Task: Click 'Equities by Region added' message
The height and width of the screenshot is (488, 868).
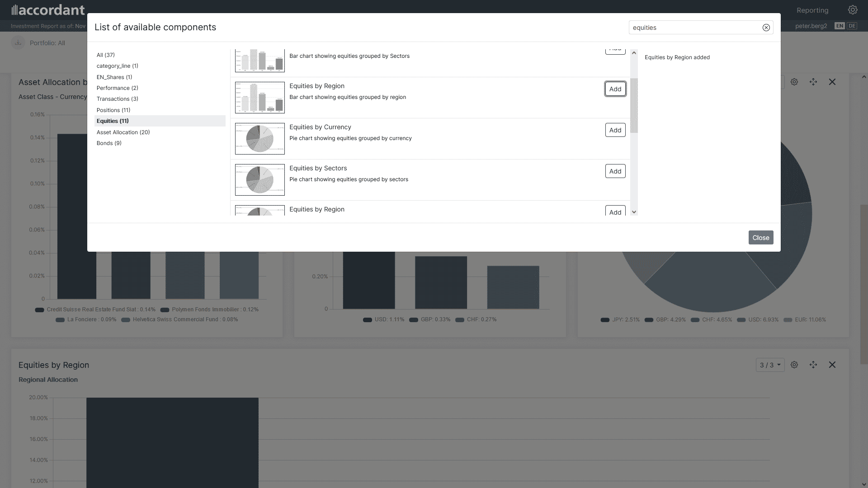Action: (677, 57)
